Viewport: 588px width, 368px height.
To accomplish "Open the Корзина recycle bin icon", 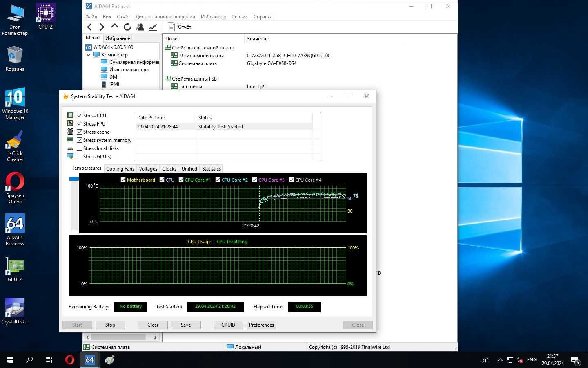I will click(15, 58).
